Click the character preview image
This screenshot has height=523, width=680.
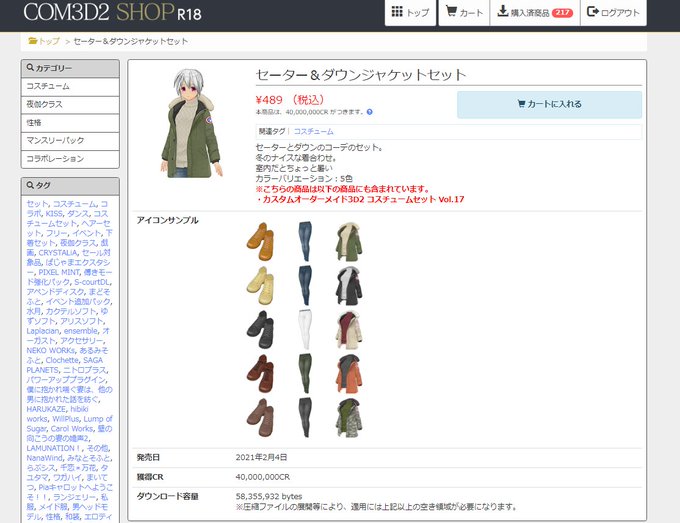click(x=191, y=123)
